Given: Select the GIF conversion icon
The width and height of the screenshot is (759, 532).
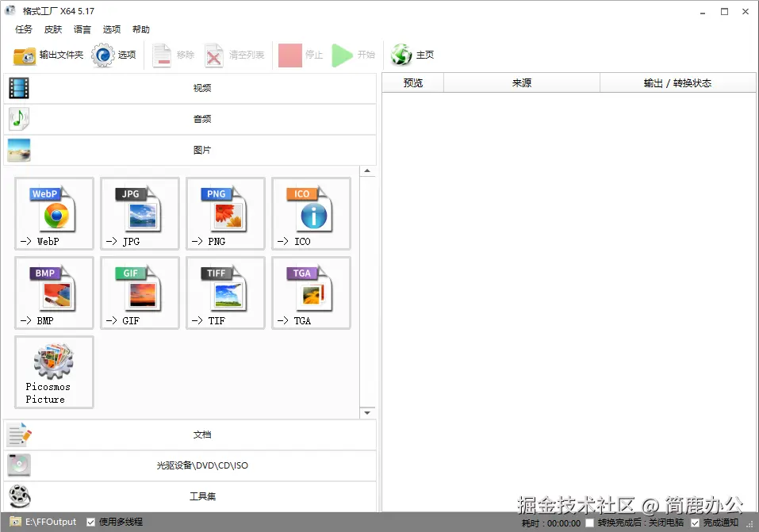Looking at the screenshot, I should [140, 293].
